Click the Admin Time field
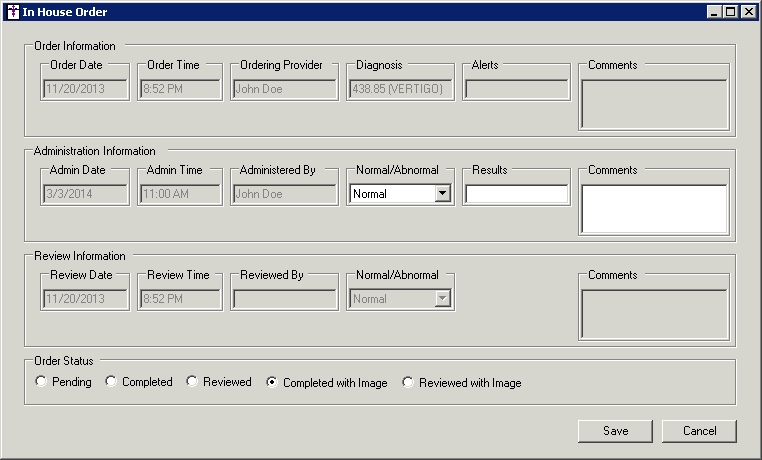 [x=180, y=194]
